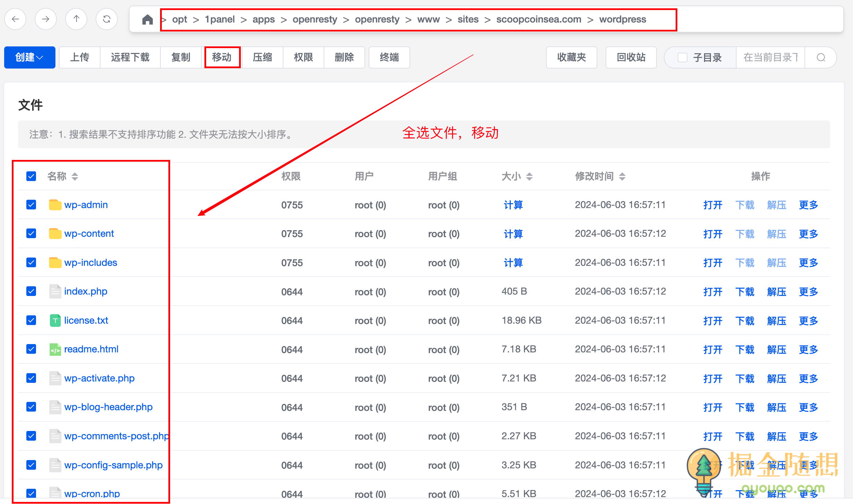Screen dimensions: 853x504
Task: Open 更多 menu for wp-blog-header.php
Action: 808,407
